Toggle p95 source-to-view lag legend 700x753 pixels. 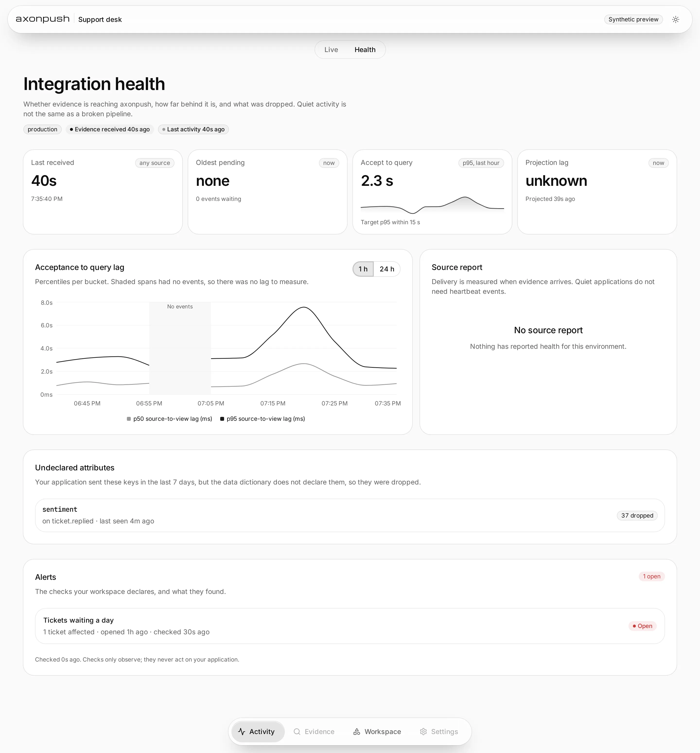[262, 419]
